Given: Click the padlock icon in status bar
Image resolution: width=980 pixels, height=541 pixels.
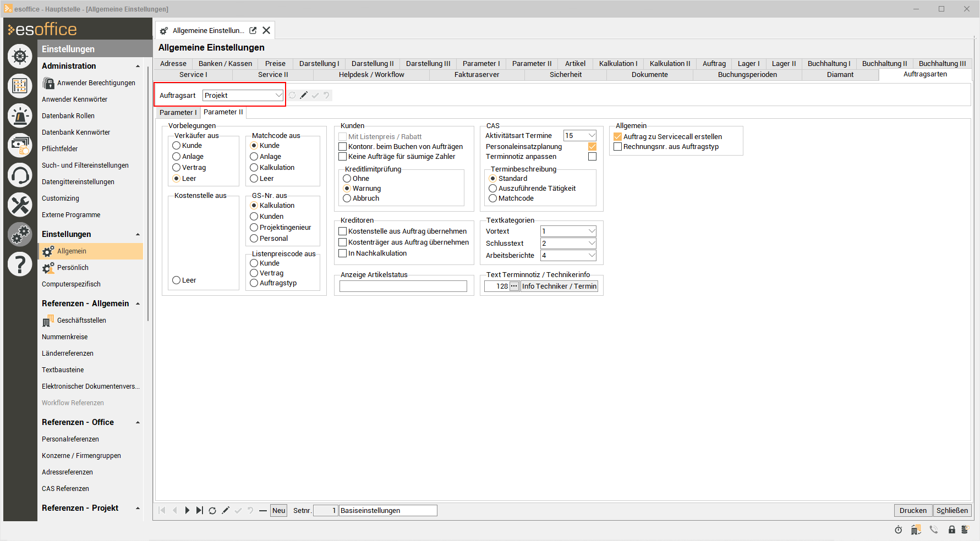Looking at the screenshot, I should tap(951, 529).
